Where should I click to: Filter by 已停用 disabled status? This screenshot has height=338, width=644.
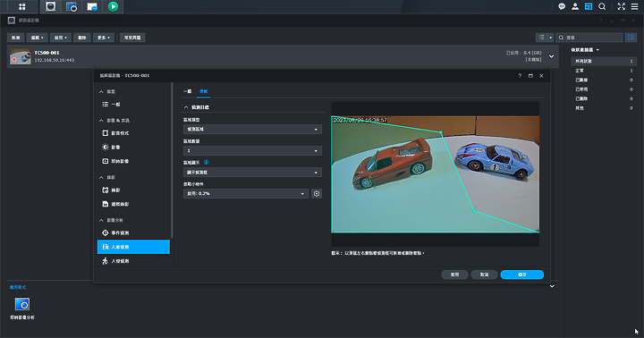[604, 89]
